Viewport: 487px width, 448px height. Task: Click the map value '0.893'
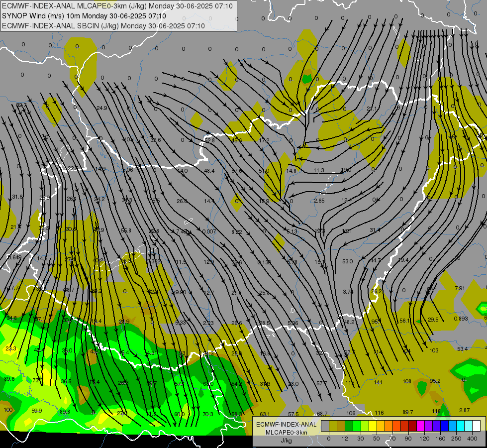461,319
